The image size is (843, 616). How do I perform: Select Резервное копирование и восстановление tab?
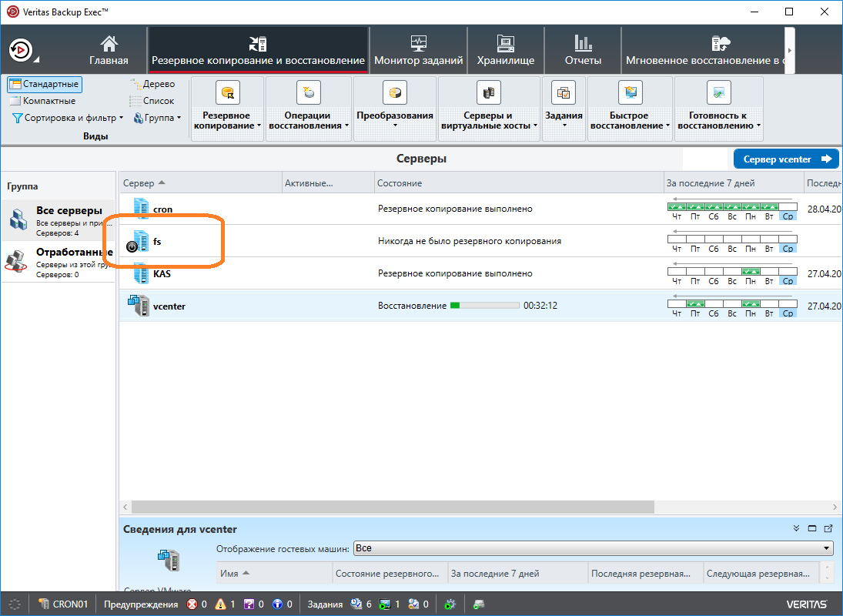coord(258,51)
